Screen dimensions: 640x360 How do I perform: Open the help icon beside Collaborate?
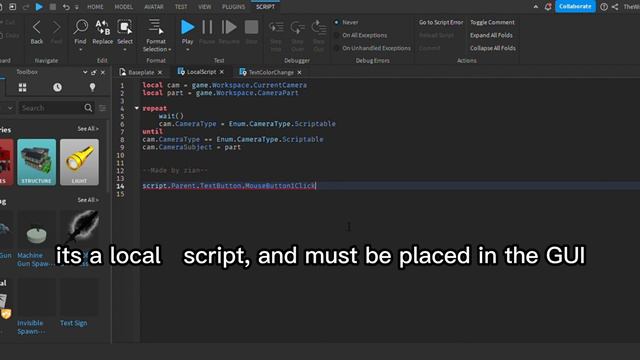604,7
